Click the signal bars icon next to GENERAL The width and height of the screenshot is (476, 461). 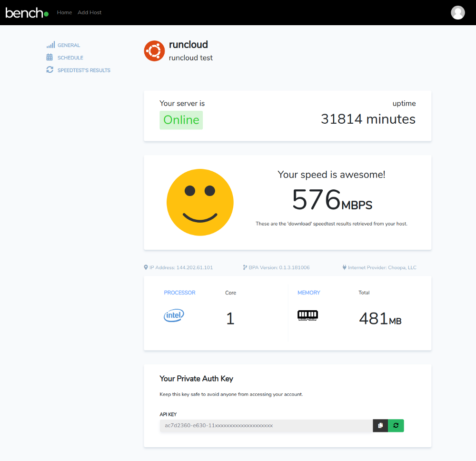click(x=50, y=45)
